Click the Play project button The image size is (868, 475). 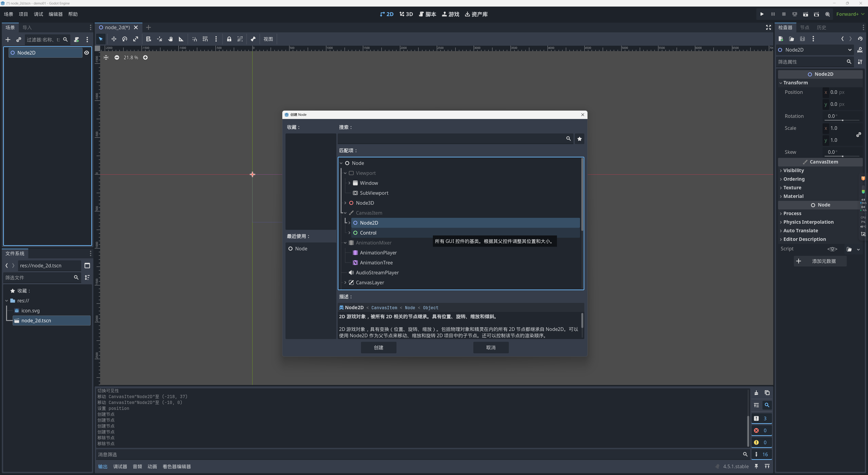tap(762, 14)
